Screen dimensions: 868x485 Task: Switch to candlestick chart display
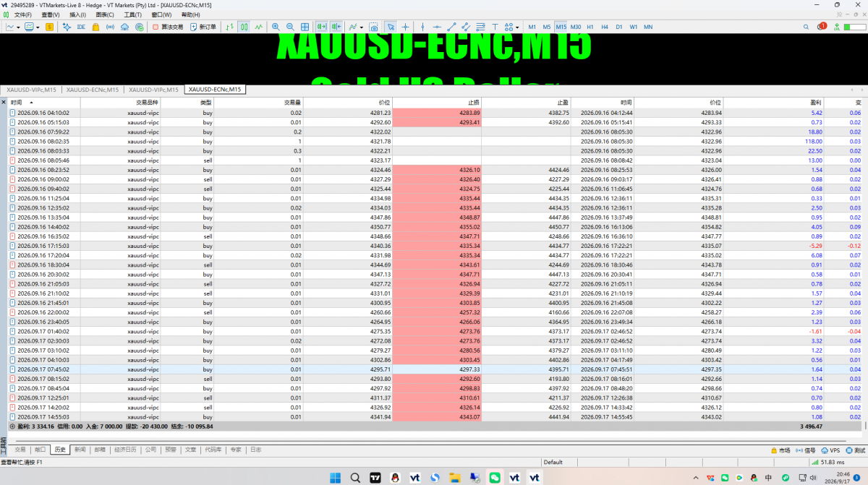point(244,27)
